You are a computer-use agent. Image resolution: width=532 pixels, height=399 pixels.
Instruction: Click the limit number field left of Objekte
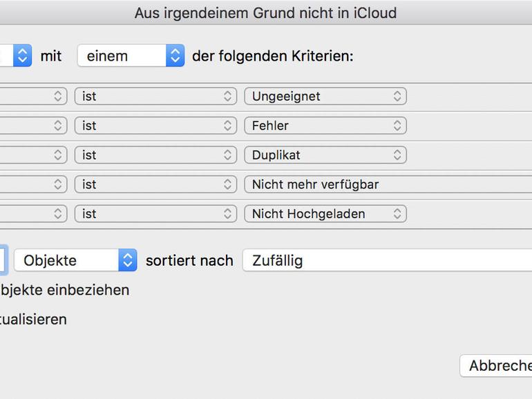click(x=3, y=260)
